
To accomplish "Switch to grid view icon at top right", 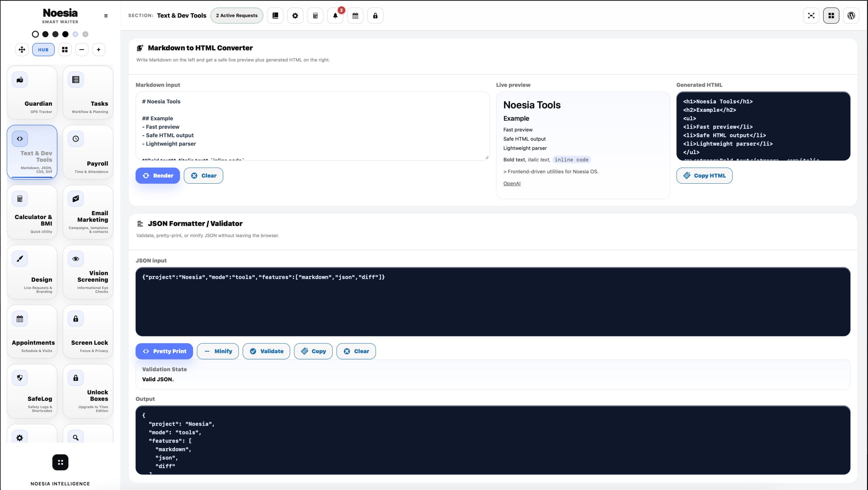I will 831,16.
